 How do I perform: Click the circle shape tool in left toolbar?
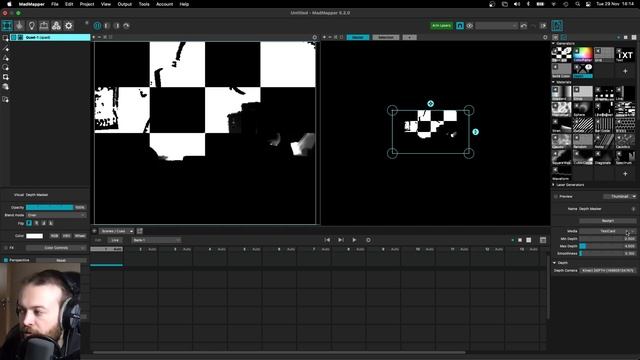coord(5,67)
